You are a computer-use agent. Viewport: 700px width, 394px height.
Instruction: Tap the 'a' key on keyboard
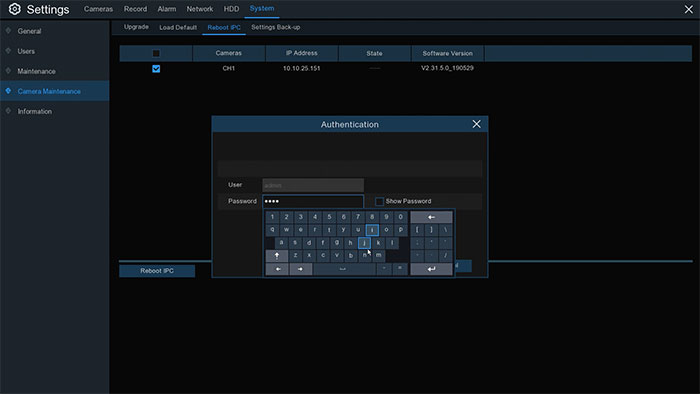coord(281,243)
